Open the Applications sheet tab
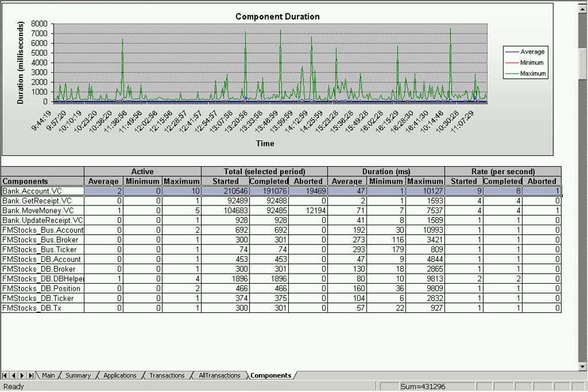 point(120,375)
